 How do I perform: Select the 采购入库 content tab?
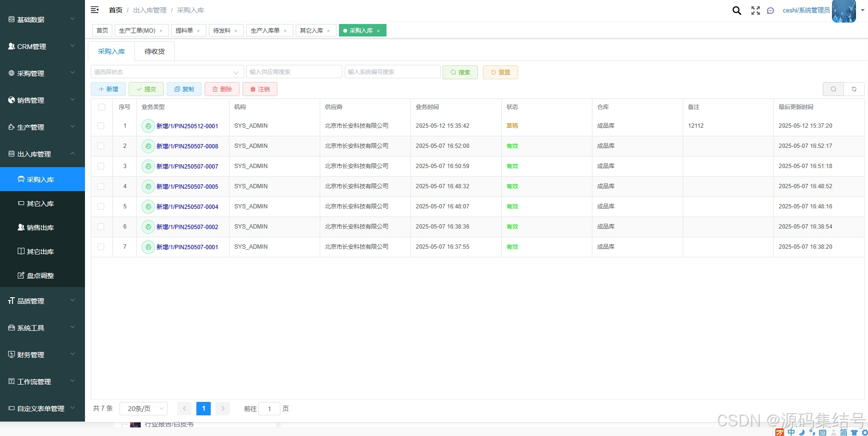[111, 51]
